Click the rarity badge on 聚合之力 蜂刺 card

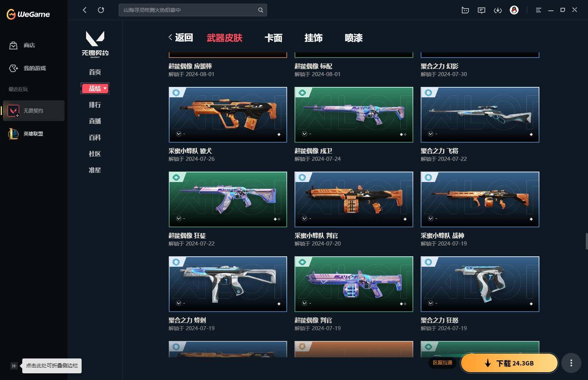(x=176, y=262)
